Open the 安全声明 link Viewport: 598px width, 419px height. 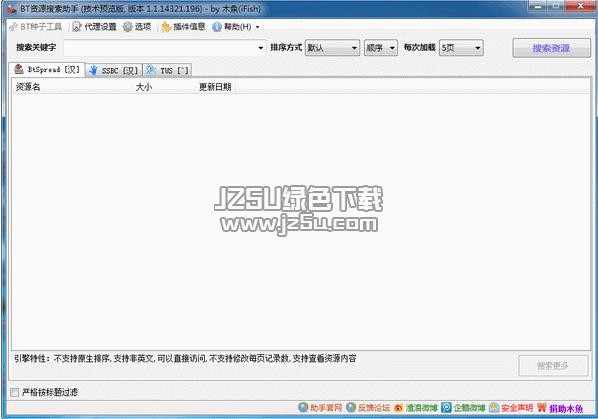[x=517, y=408]
